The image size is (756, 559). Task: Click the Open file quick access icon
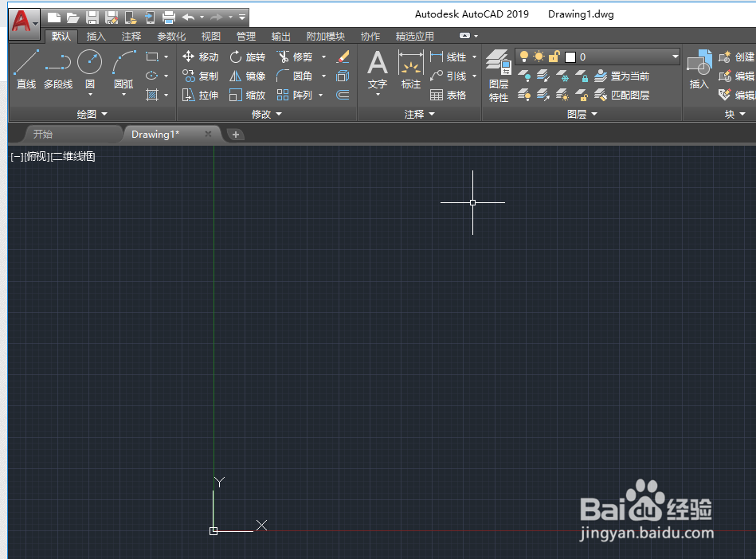pos(72,18)
